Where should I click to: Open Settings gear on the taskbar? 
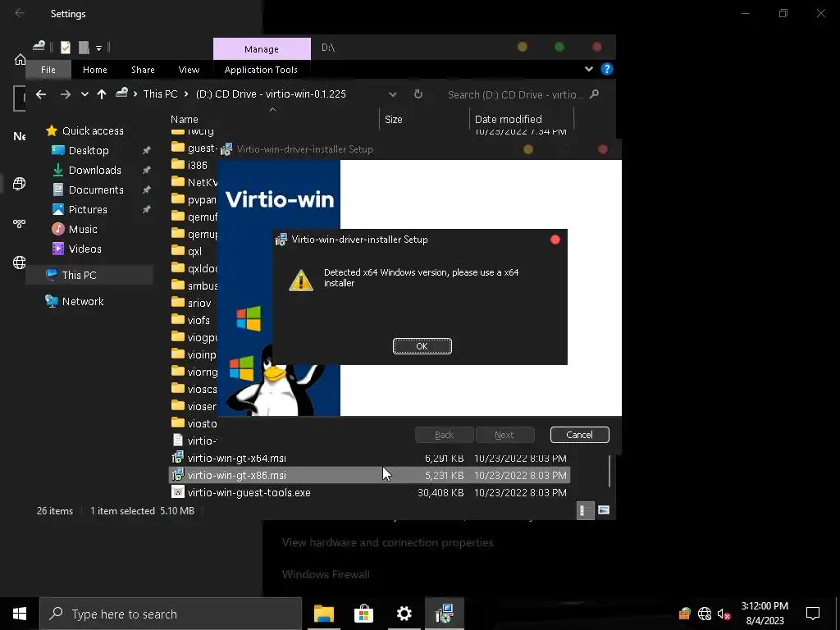point(404,614)
